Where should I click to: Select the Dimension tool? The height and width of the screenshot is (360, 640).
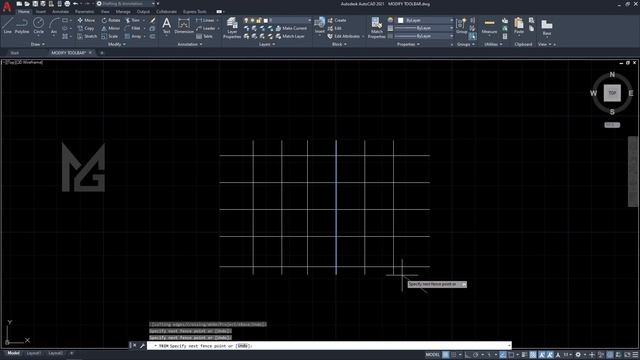point(184,25)
